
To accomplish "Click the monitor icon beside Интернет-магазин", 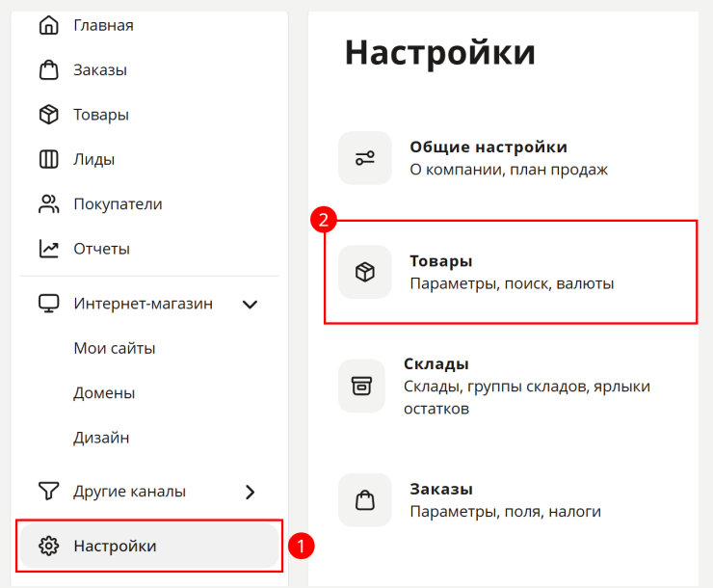I will (48, 304).
